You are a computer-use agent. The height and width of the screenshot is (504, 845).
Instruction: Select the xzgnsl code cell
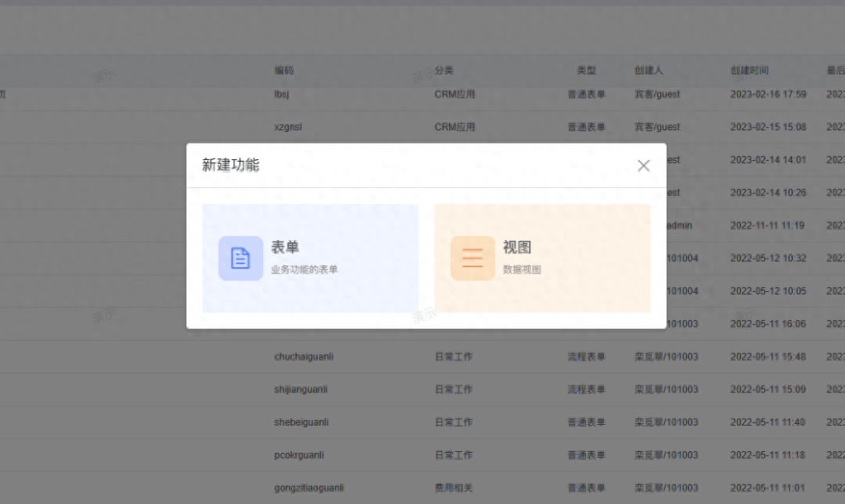pos(288,127)
